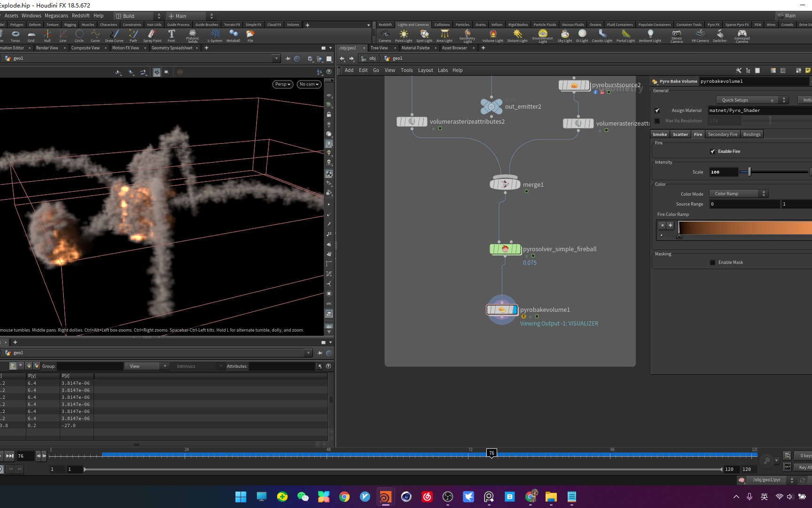Click the No cam camera button

pyautogui.click(x=309, y=84)
